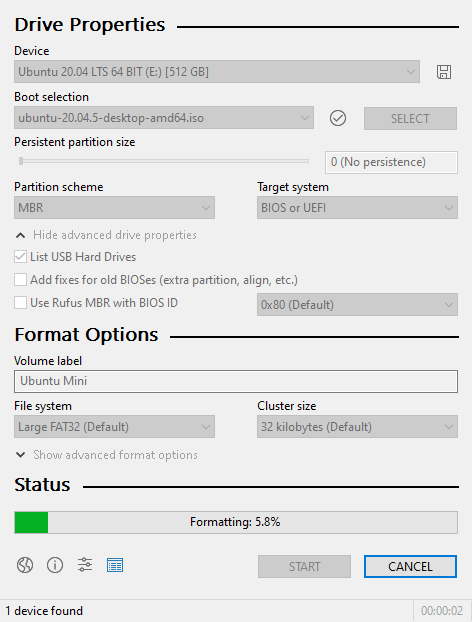
Task: Show the log window icon
Action: 115,565
